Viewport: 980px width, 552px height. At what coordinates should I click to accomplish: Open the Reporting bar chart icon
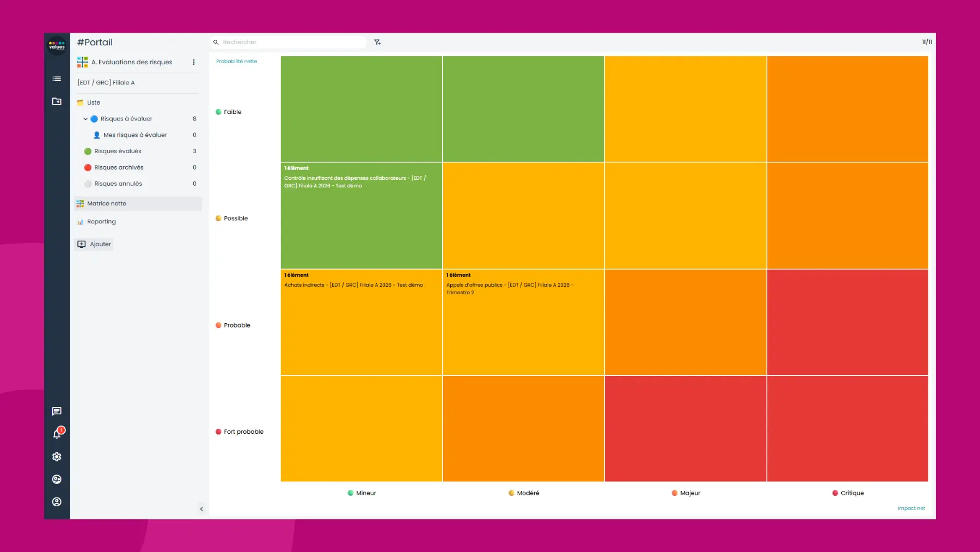[81, 221]
